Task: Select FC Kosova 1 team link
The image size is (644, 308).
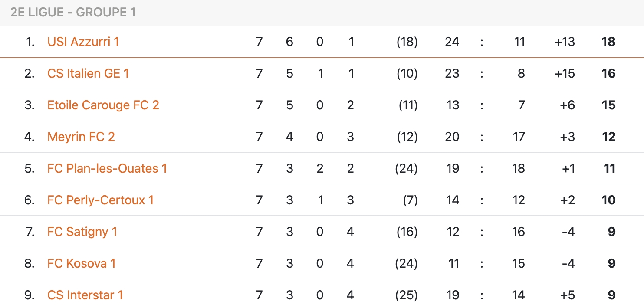Action: pyautogui.click(x=82, y=263)
